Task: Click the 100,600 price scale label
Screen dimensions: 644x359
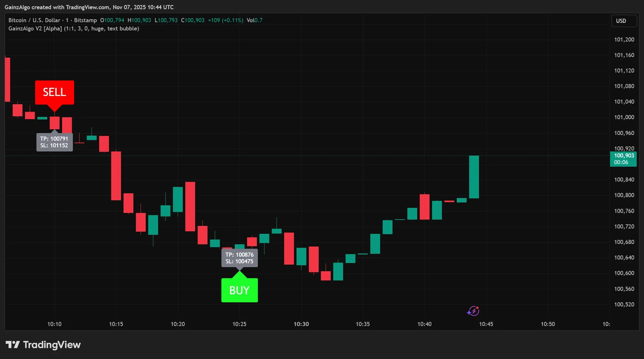Action: click(624, 273)
